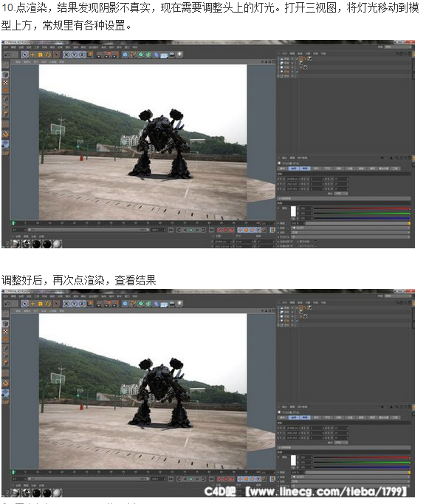Select first material ball in first screenshot
Image resolution: width=426 pixels, height=504 pixels.
(x=16, y=244)
